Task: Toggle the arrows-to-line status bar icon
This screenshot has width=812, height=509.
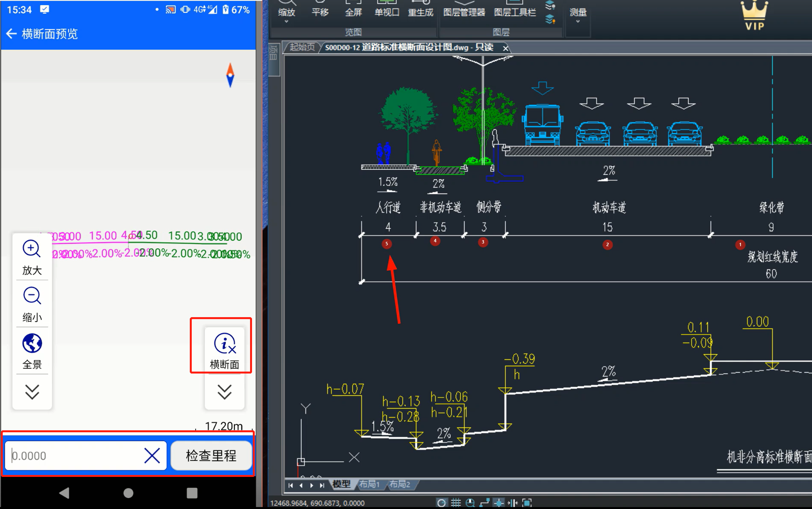Action: (x=513, y=503)
